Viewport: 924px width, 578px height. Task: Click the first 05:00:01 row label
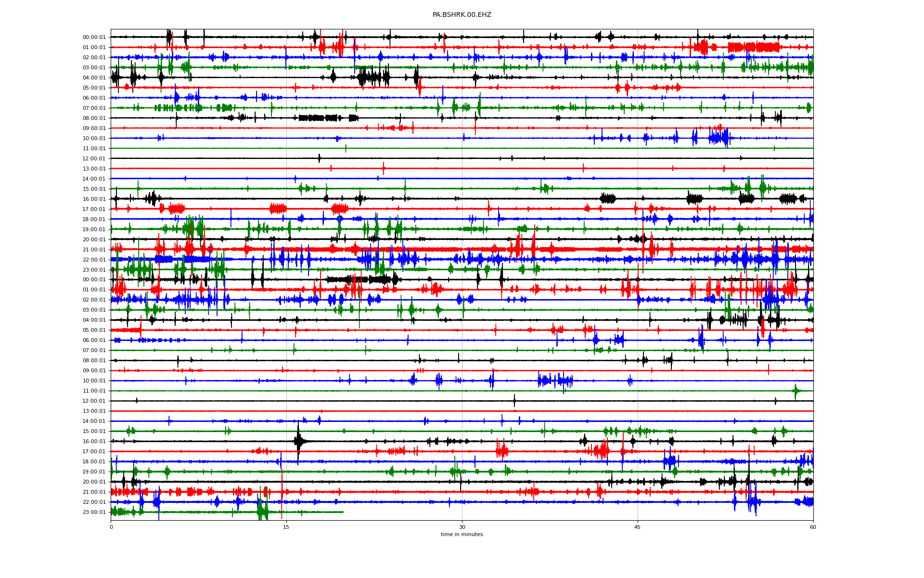[94, 88]
